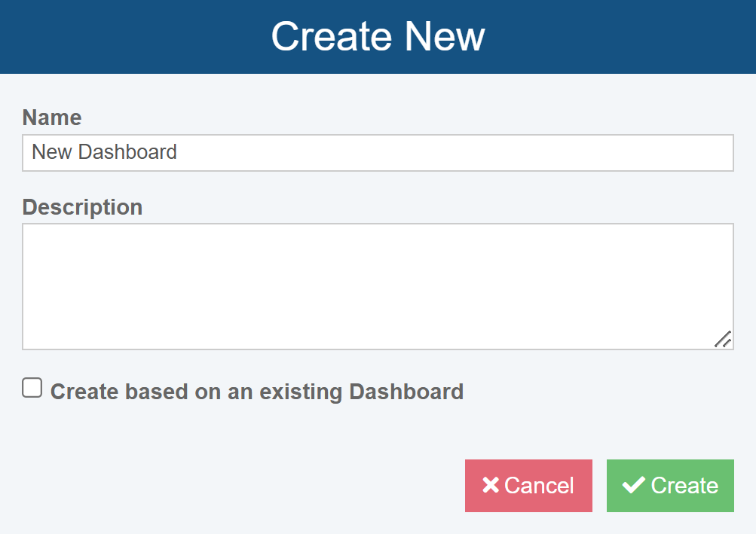The image size is (756, 534).
Task: Click the X icon on the Cancel button
Action: click(x=491, y=486)
